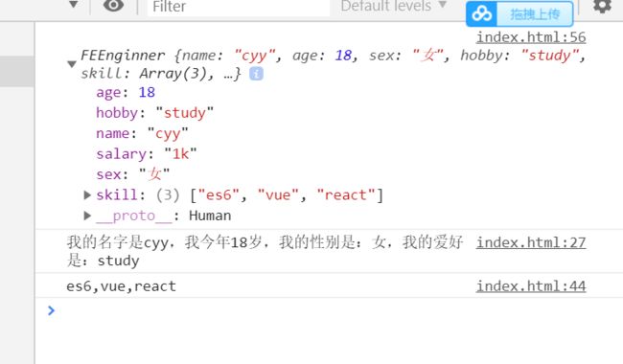
Task: Select the hobby: "study" property row
Action: point(154,113)
